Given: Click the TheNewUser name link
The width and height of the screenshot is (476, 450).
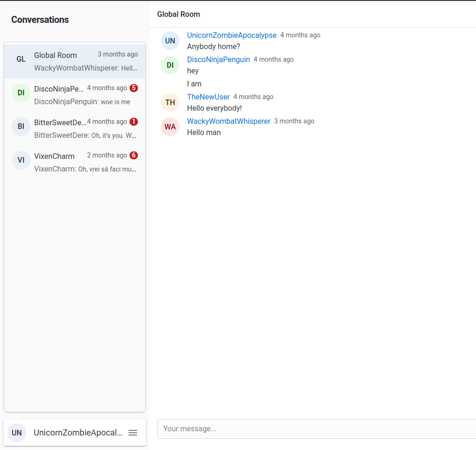Looking at the screenshot, I should 208,97.
